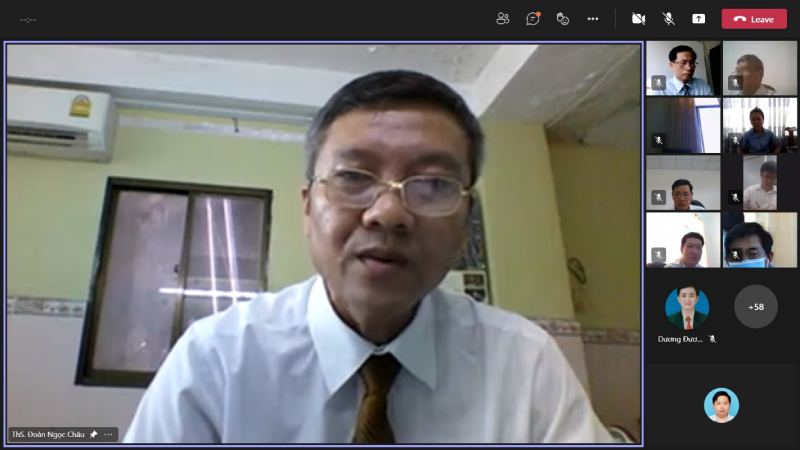Select Dương Đức's profile picture avatar

[x=687, y=308]
